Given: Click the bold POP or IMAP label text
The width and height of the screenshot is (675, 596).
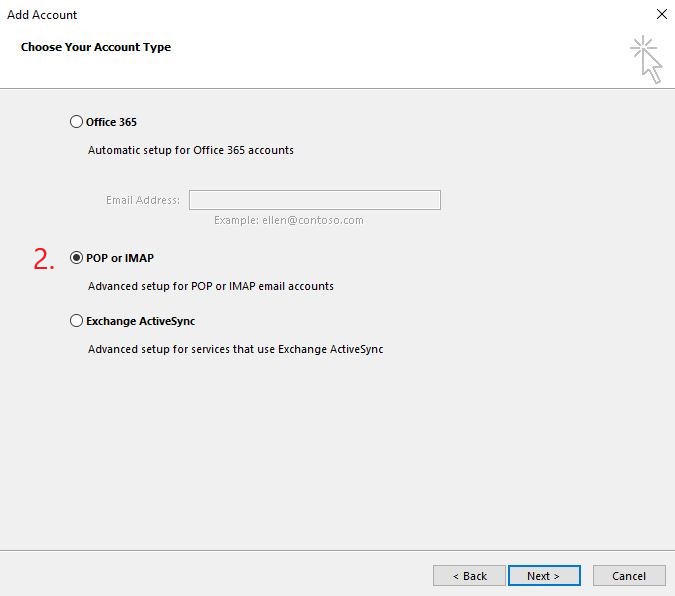Looking at the screenshot, I should coord(120,258).
